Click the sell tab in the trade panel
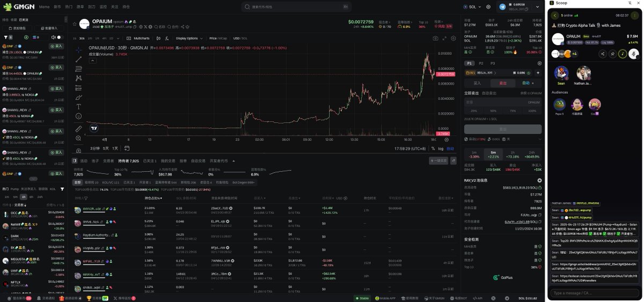The height and width of the screenshot is (302, 644). point(503,83)
